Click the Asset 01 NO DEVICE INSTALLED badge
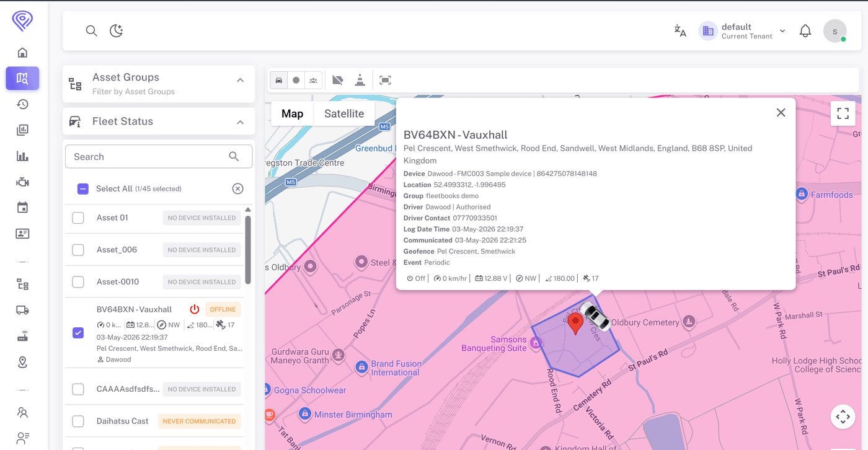 click(201, 218)
